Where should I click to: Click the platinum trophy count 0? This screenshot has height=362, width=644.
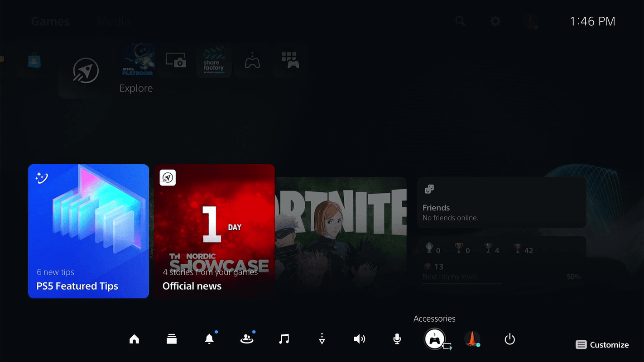click(438, 250)
